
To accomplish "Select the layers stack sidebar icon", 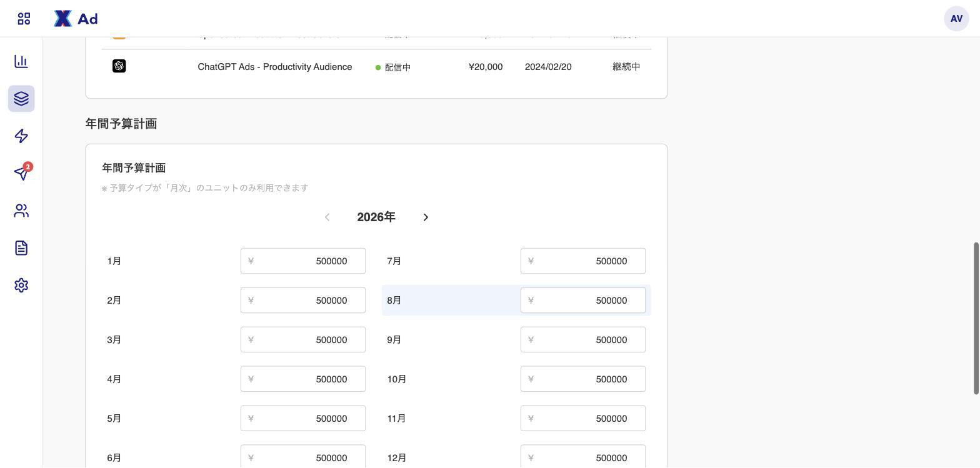I will (21, 99).
